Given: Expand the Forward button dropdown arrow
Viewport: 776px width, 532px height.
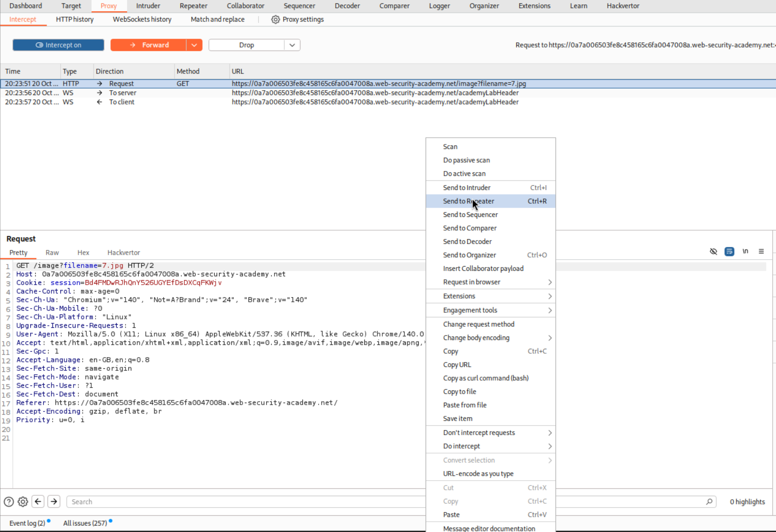Looking at the screenshot, I should 194,45.
